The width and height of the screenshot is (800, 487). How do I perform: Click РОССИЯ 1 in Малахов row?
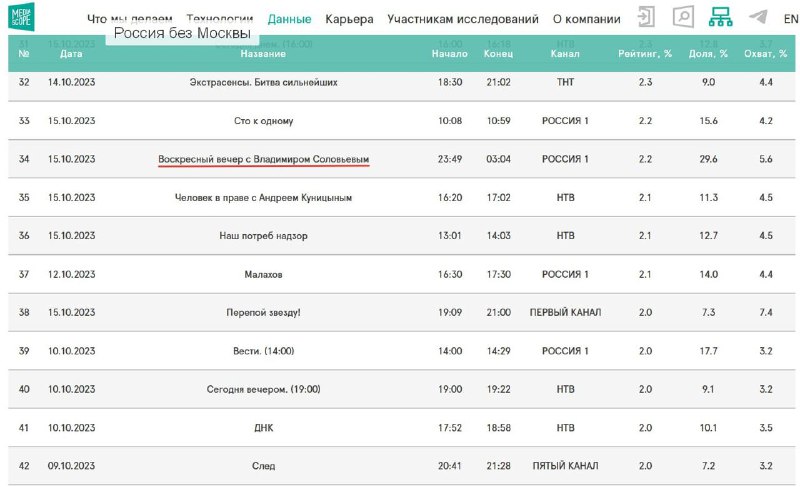(x=565, y=274)
